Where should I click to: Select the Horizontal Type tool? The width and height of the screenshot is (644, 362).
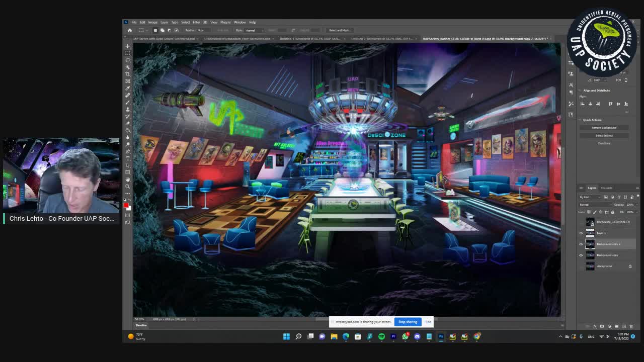[x=128, y=158]
